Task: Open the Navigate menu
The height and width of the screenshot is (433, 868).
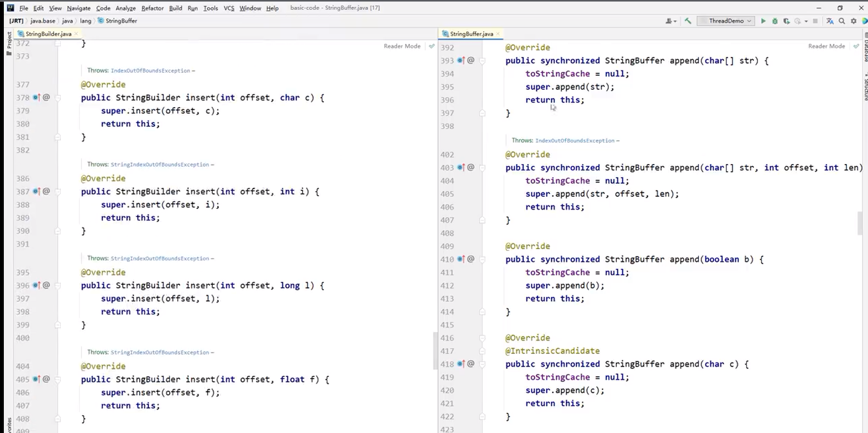Action: [79, 8]
